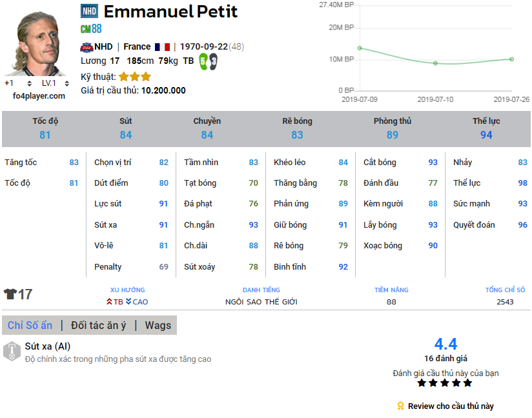Click the shirt number 17 jersey icon
The width and height of the screenshot is (532, 418).
pyautogui.click(x=10, y=295)
